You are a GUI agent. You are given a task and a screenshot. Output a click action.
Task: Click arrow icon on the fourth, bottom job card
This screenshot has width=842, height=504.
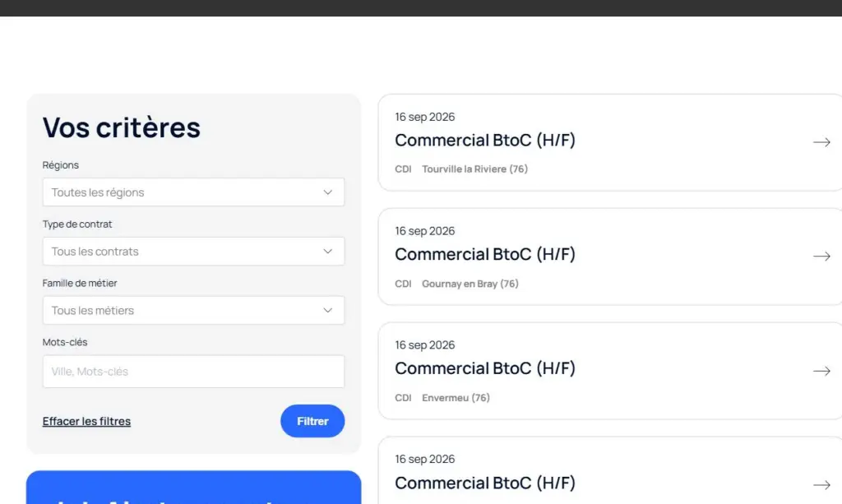point(821,484)
